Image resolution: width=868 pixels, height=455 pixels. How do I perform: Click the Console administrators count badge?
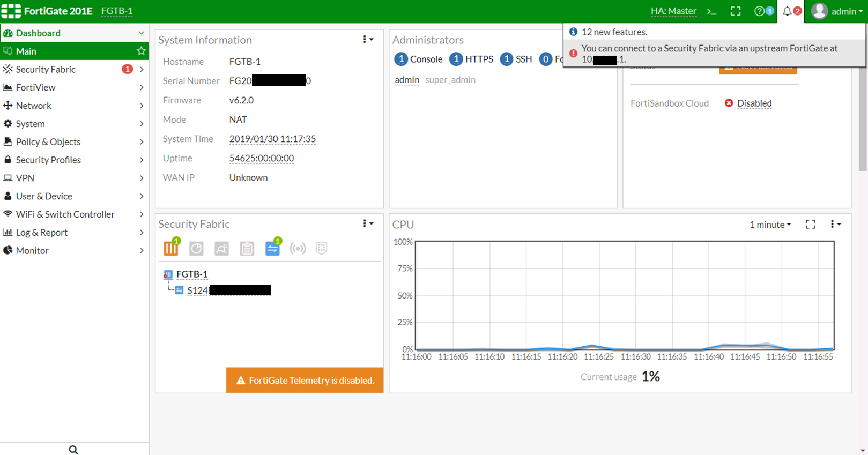[x=401, y=59]
